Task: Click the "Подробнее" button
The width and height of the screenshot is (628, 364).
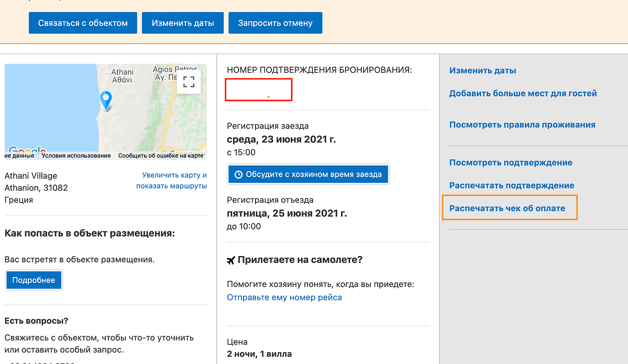Action: coord(34,280)
